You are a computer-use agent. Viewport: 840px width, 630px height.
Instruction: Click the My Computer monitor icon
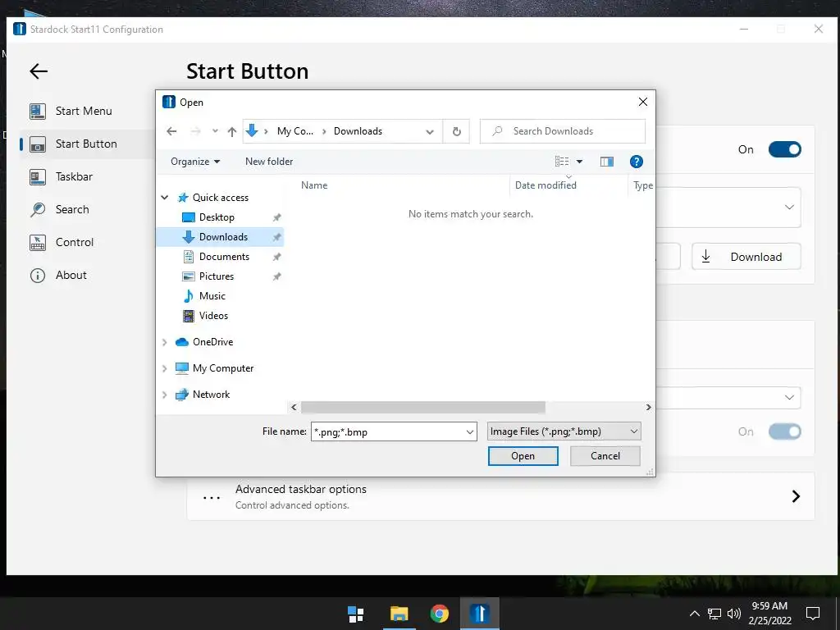[182, 368]
